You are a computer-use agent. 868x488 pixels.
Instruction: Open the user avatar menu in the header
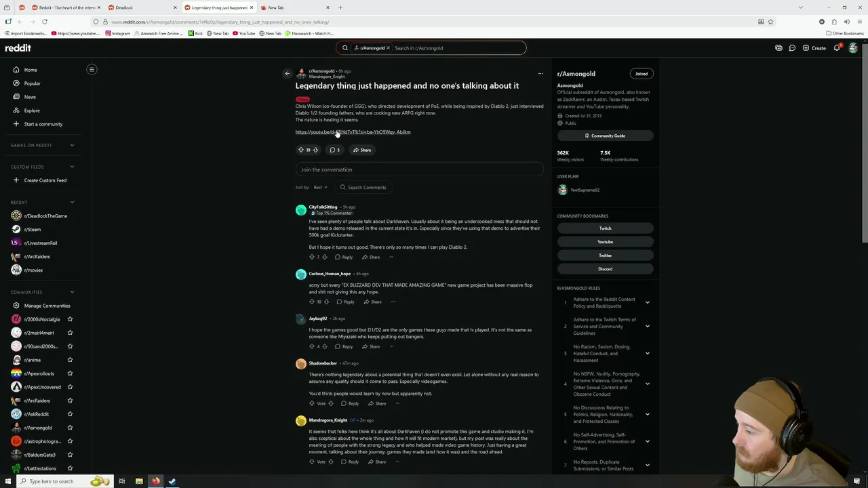[853, 48]
